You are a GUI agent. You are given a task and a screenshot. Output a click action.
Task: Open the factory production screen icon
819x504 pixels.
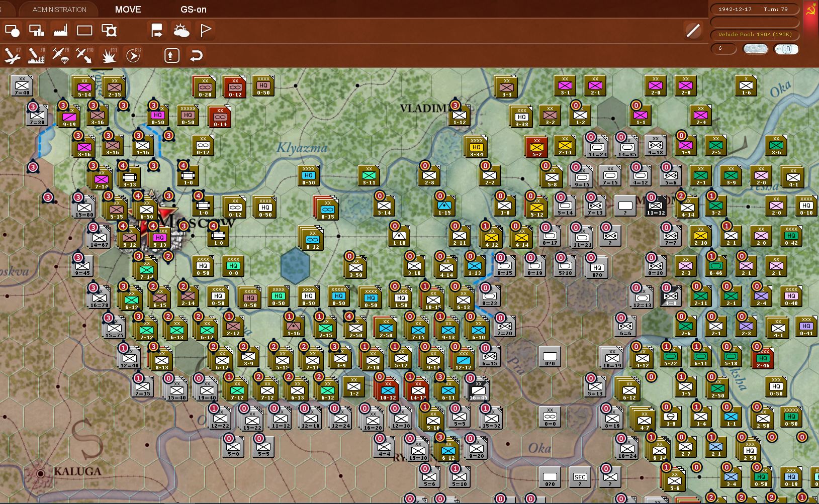(x=60, y=31)
